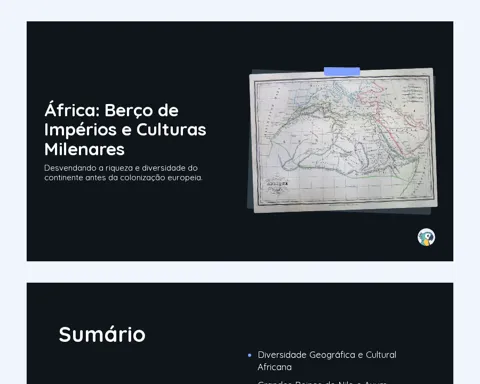Screen dimensions: 480x384
Task: Select the blue bullet dot before Diversidade Geográfica
Action: pos(250,355)
